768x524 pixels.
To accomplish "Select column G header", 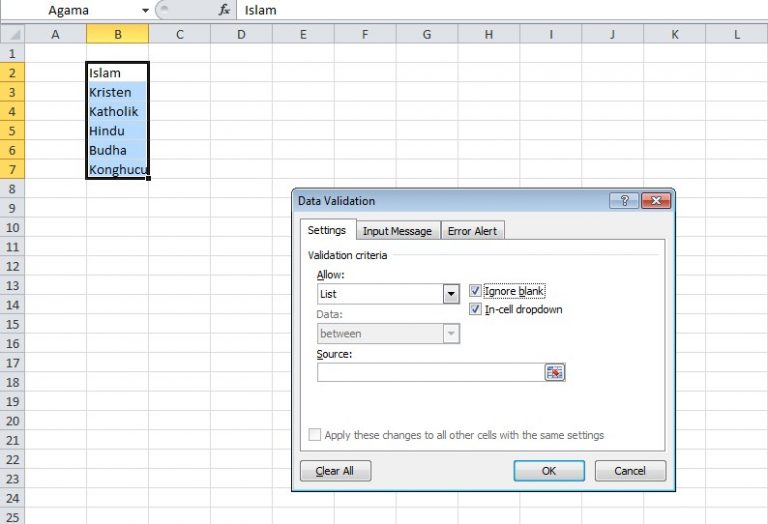I will click(x=427, y=34).
